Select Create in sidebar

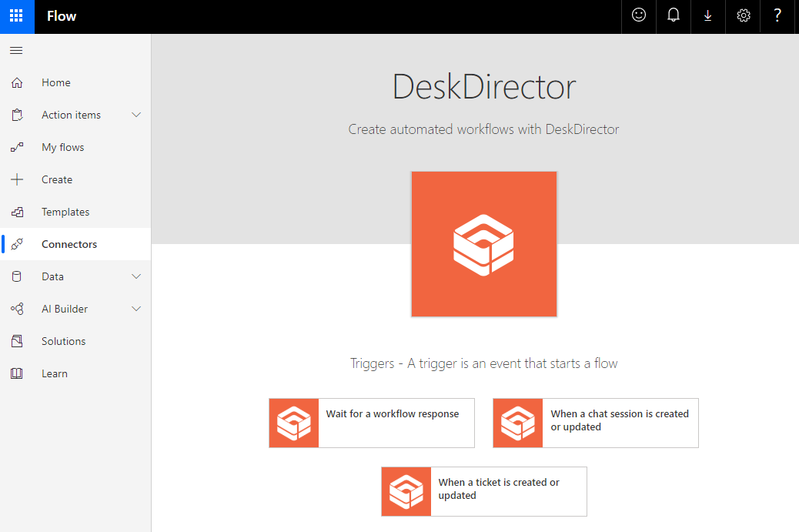[57, 179]
